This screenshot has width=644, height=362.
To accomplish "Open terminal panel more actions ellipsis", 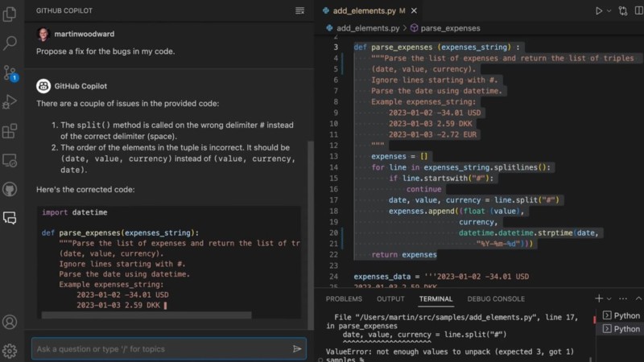I will pos(623,298).
